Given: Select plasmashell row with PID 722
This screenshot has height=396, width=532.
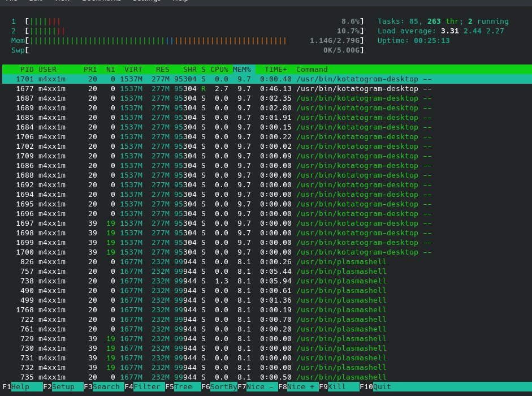Looking at the screenshot, I should pos(267,320).
